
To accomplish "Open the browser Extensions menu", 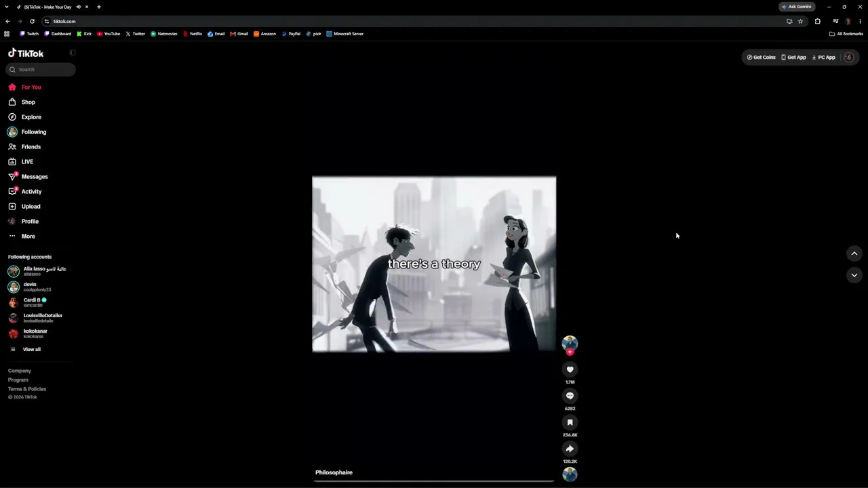I will pos(818,22).
